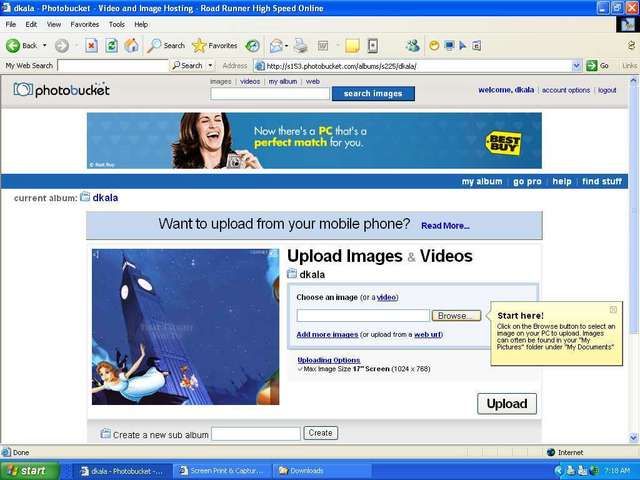Open the View menu
The height and width of the screenshot is (480, 640).
click(54, 24)
